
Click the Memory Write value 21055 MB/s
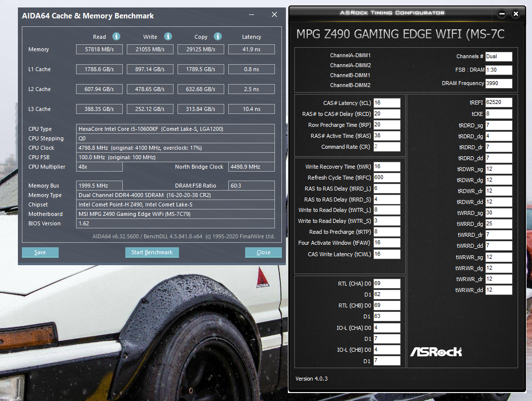[x=150, y=49]
